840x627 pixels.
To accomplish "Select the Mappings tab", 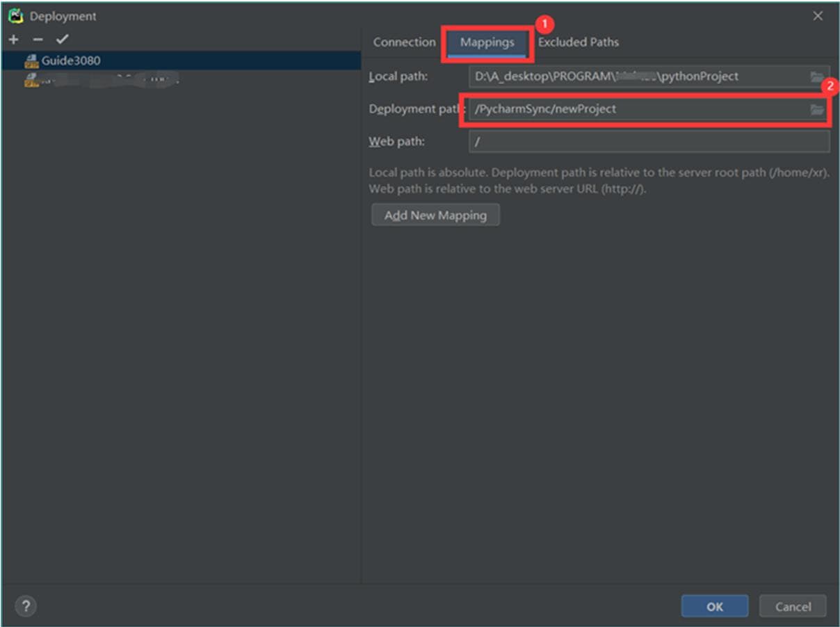I will (487, 42).
